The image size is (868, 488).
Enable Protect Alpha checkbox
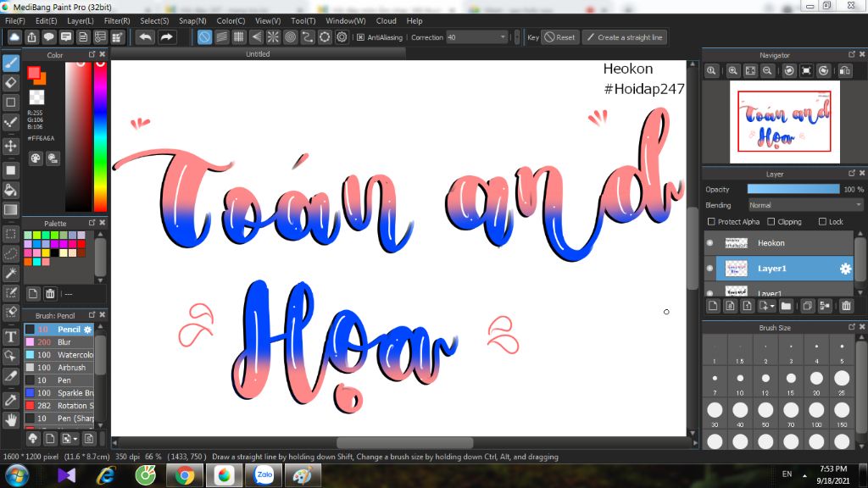[x=711, y=222]
